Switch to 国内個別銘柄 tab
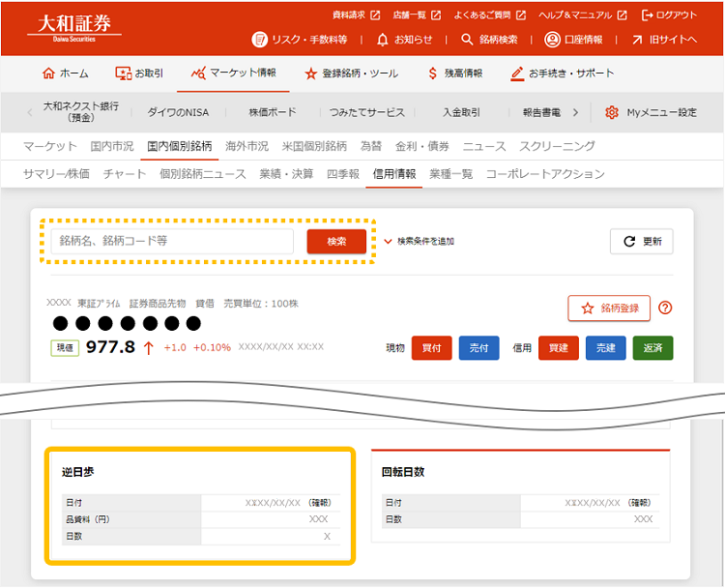 pyautogui.click(x=180, y=146)
